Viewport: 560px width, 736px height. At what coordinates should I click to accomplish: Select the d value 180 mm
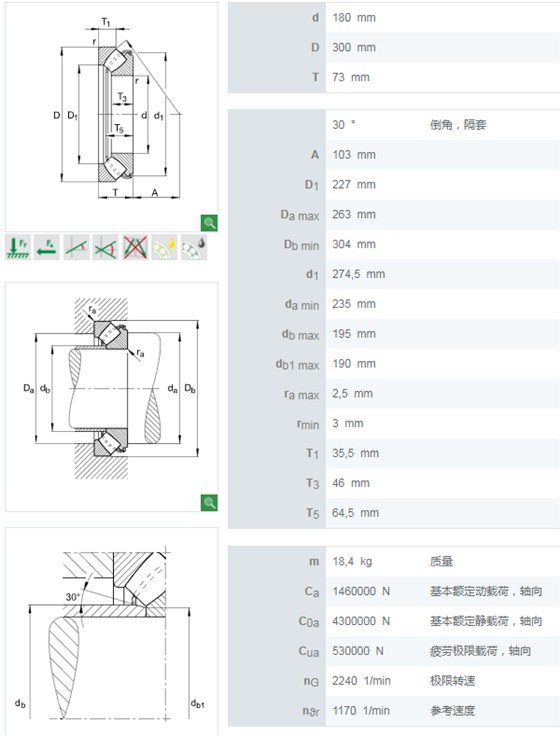point(354,18)
